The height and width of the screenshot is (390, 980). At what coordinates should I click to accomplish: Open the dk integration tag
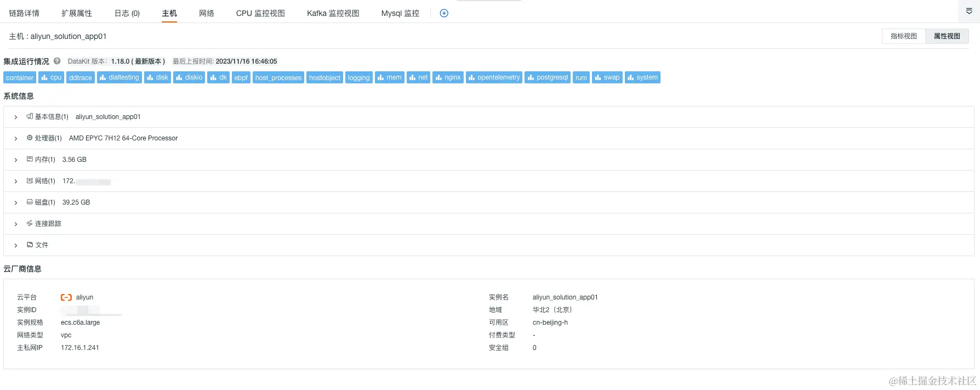(218, 77)
